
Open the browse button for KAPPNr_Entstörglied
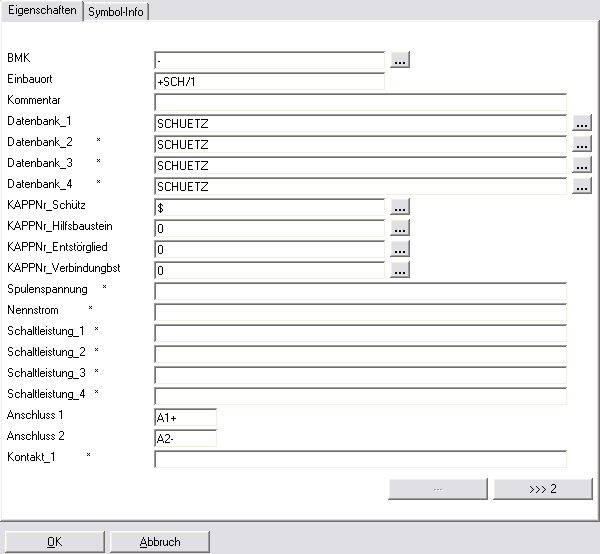click(400, 249)
